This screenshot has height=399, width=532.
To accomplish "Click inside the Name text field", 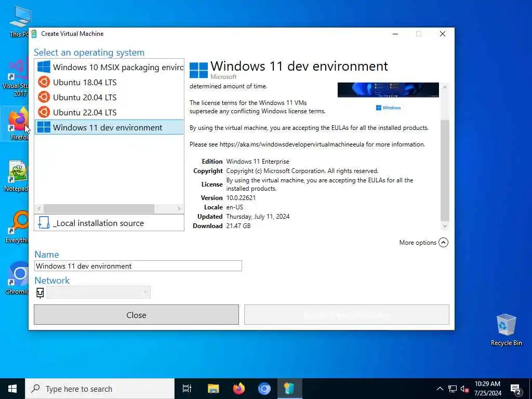I will [138, 266].
